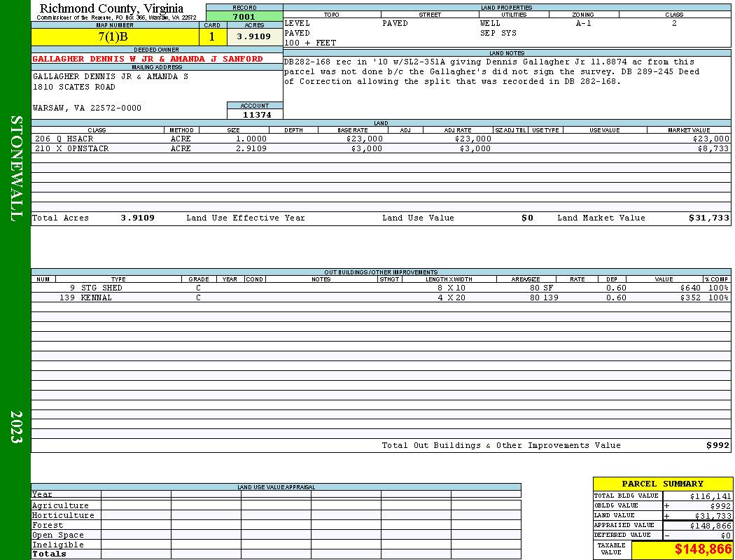Click the land class value 2
The width and height of the screenshot is (735, 560).
(674, 23)
